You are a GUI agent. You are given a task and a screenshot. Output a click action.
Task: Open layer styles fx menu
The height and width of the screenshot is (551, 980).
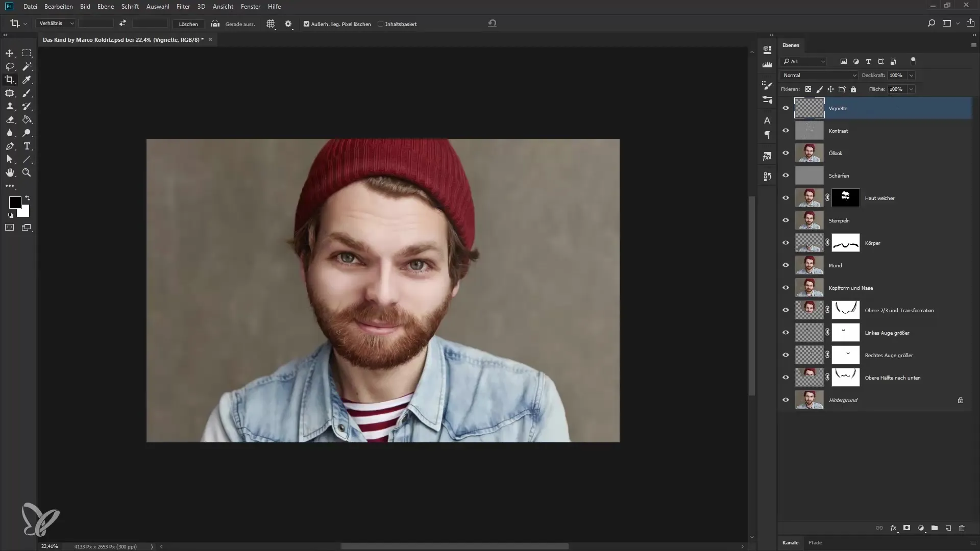[893, 528]
